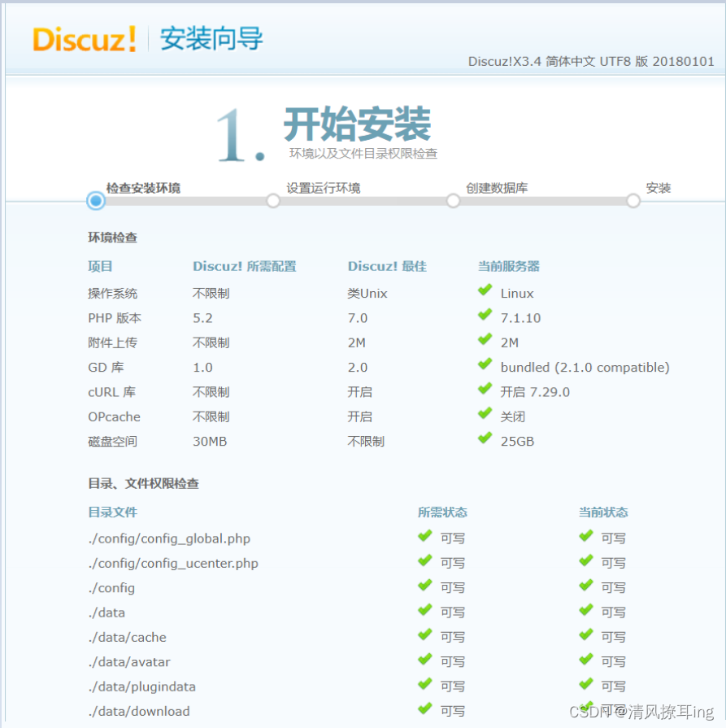This screenshot has height=728, width=726.
Task: Click required-state checkmark for config_global.php
Action: point(424,536)
